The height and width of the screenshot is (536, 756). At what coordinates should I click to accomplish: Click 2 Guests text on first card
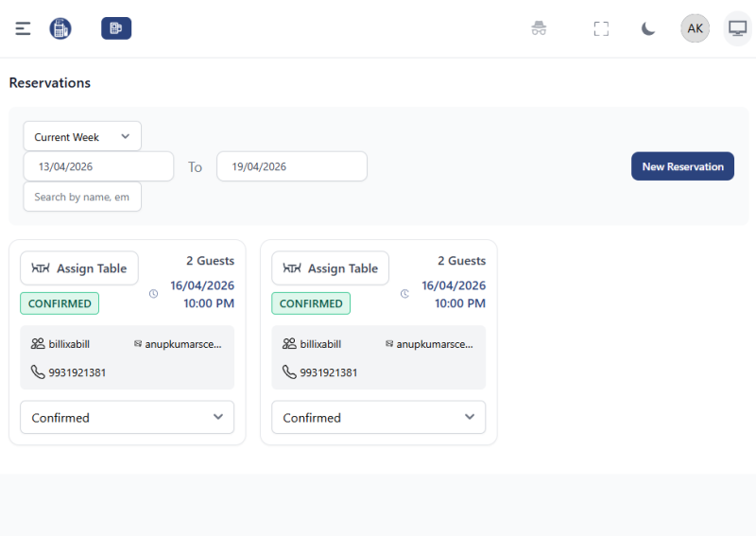[x=210, y=261]
